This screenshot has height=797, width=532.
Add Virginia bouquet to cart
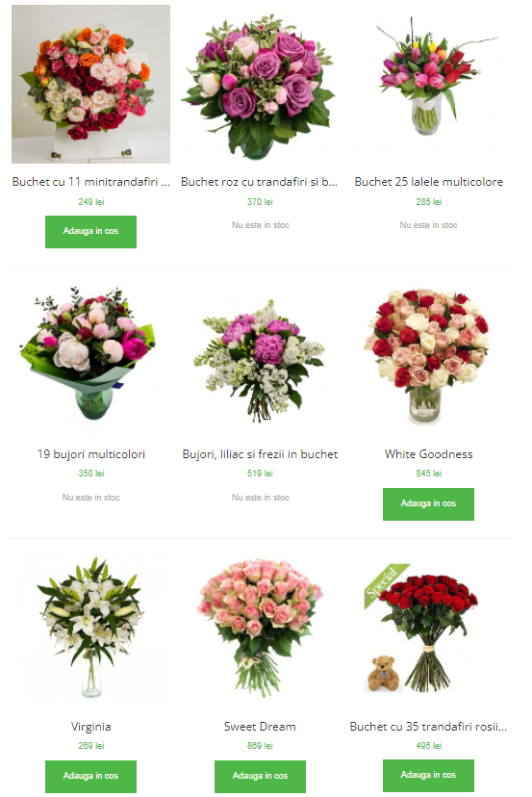pos(91,776)
